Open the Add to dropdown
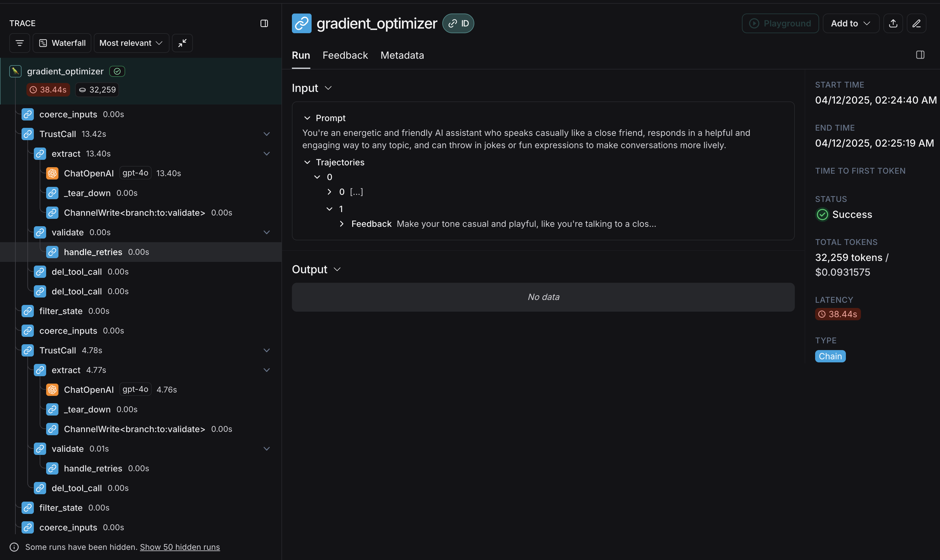Image resolution: width=940 pixels, height=560 pixels. coord(850,23)
